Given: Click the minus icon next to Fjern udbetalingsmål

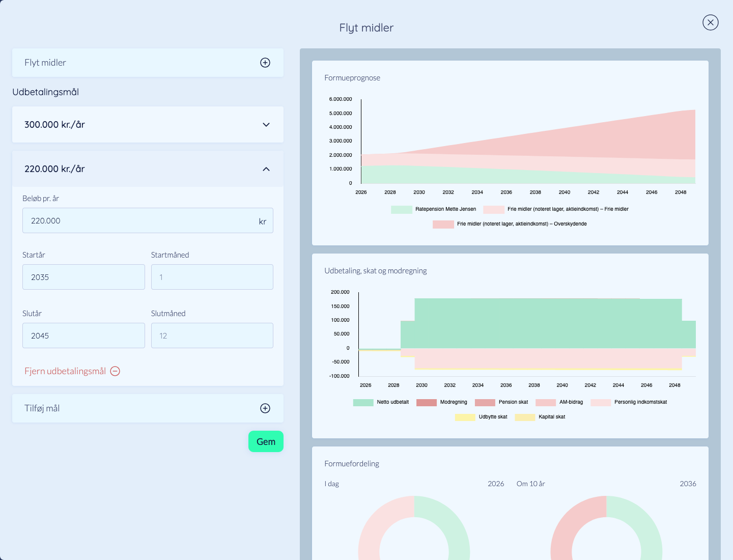Looking at the screenshot, I should tap(115, 371).
